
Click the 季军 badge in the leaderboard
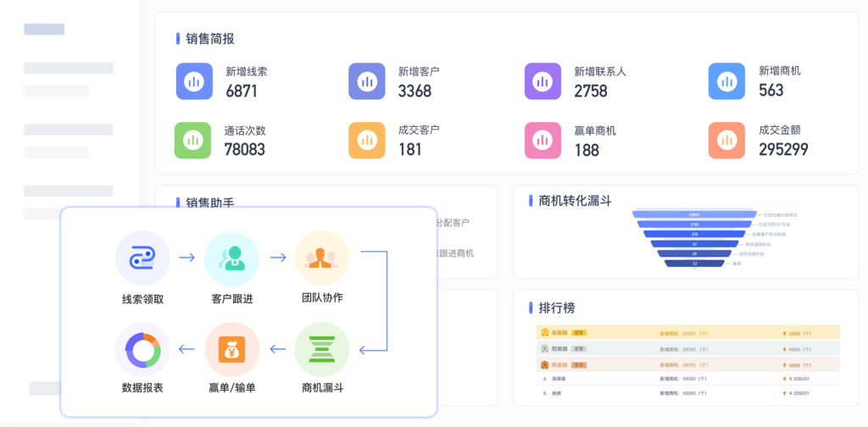click(x=578, y=365)
